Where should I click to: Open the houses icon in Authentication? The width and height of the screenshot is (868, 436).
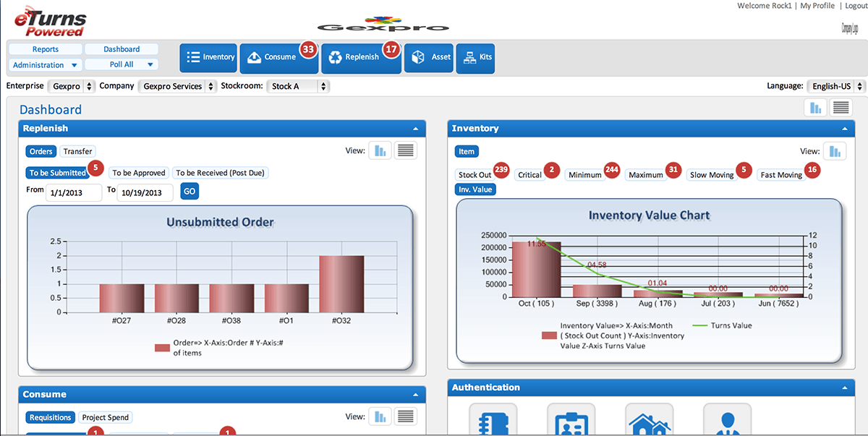click(649, 420)
